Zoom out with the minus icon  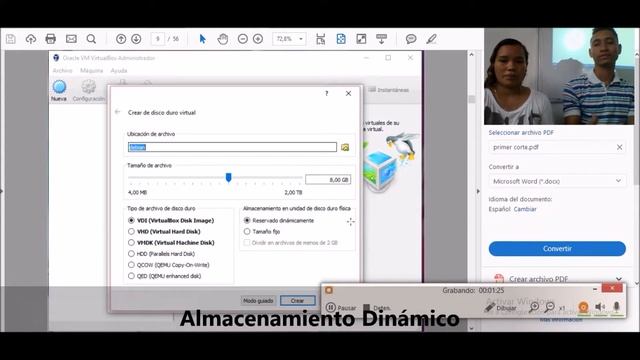242,39
